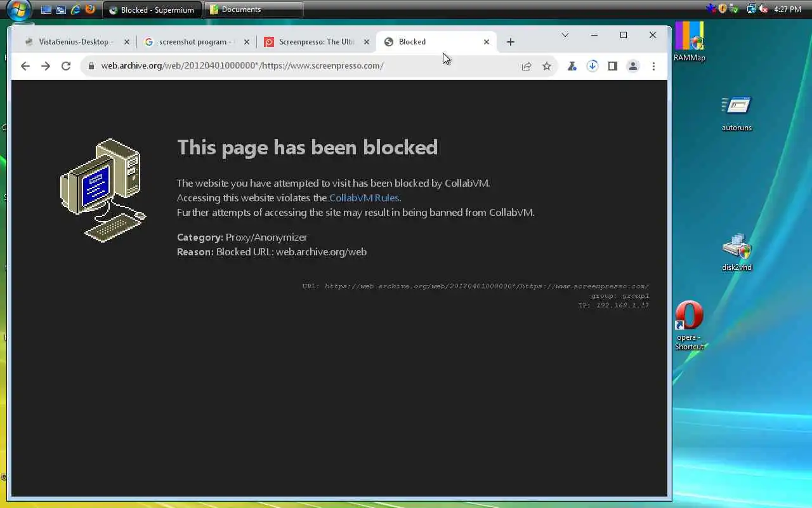Viewport: 812px width, 508px height.
Task: Open the three-dot browser menu
Action: (653, 66)
